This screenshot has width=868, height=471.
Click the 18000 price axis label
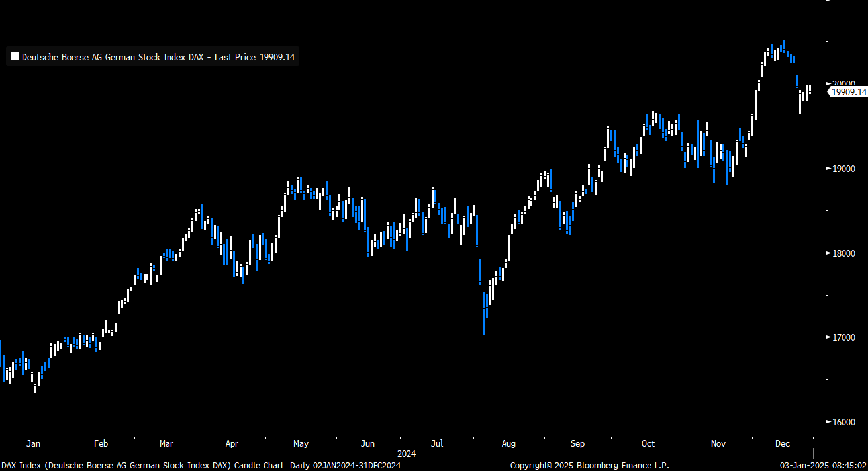[x=842, y=253]
